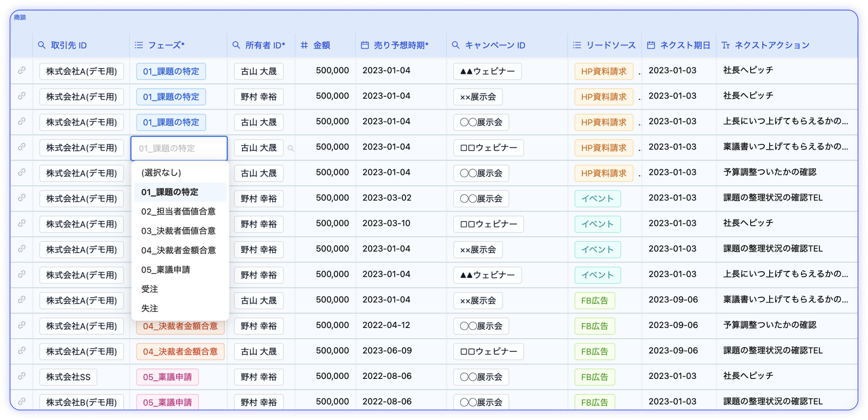The height and width of the screenshot is (420, 868).
Task: Pick 05_稟議申請 in the dropdown list
Action: pyautogui.click(x=180, y=270)
